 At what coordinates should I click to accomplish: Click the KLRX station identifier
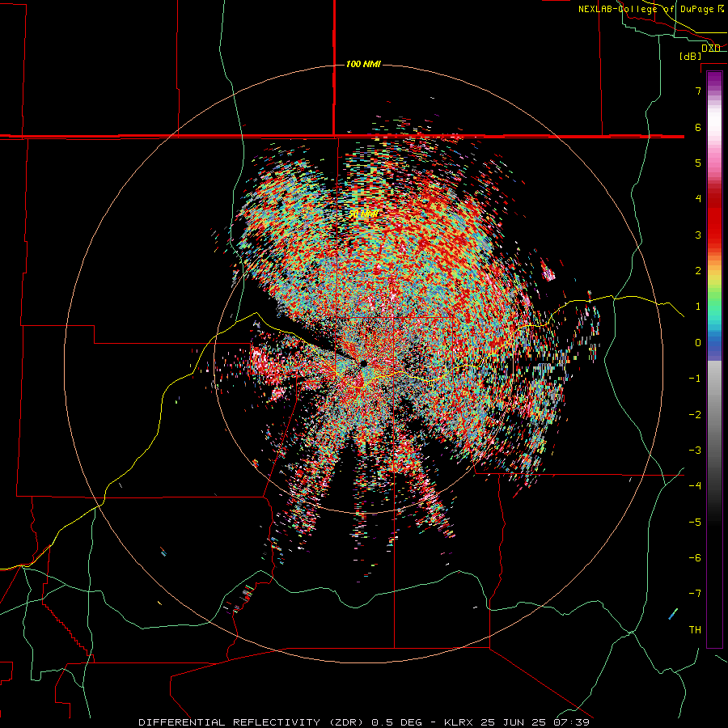[x=459, y=722]
